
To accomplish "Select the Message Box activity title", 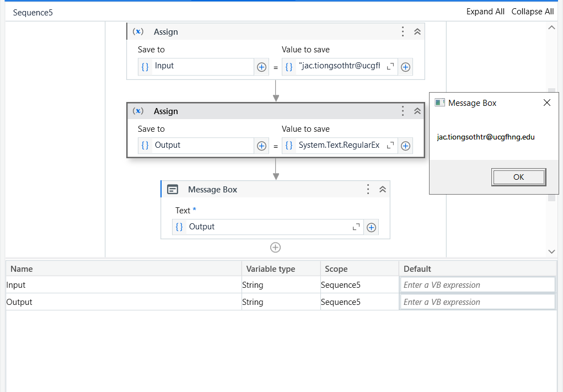I will click(212, 189).
